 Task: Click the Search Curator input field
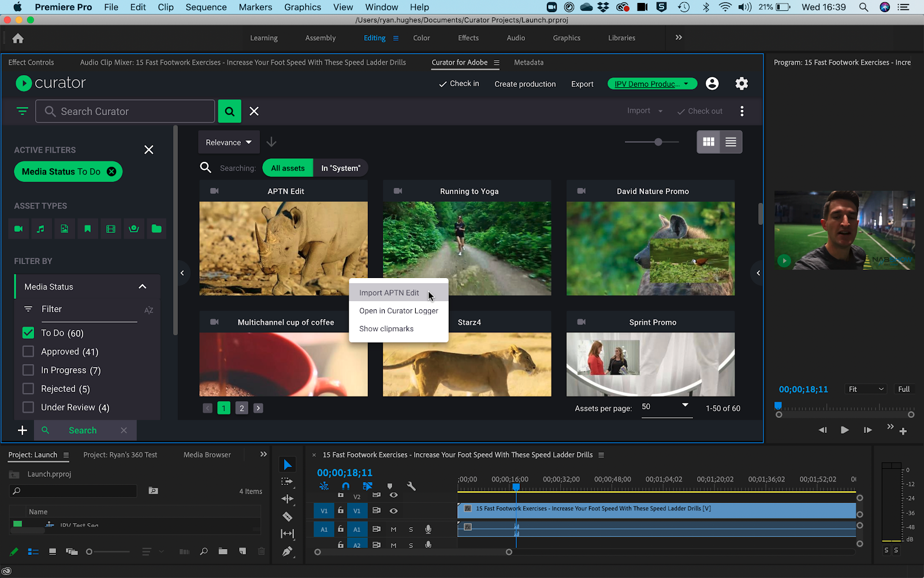[x=125, y=111]
